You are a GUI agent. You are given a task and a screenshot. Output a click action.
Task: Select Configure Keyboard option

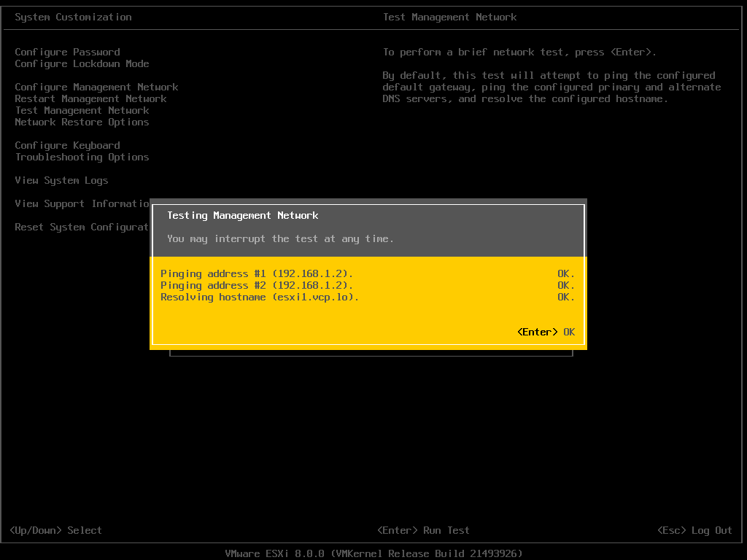[67, 145]
